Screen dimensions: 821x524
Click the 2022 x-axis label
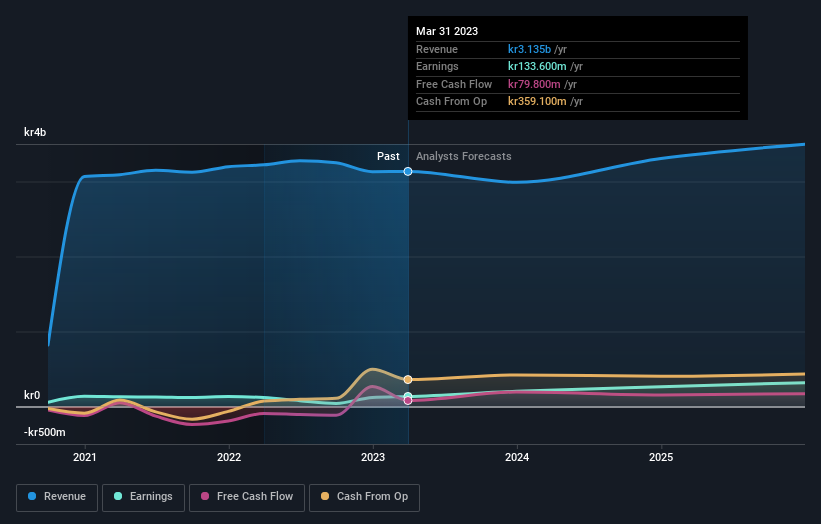pos(229,458)
